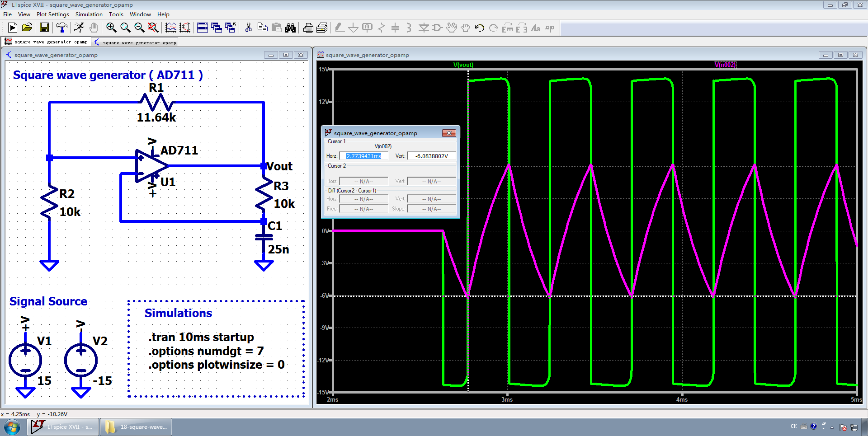Click the Open file folder icon
The width and height of the screenshot is (868, 436).
pos(27,28)
